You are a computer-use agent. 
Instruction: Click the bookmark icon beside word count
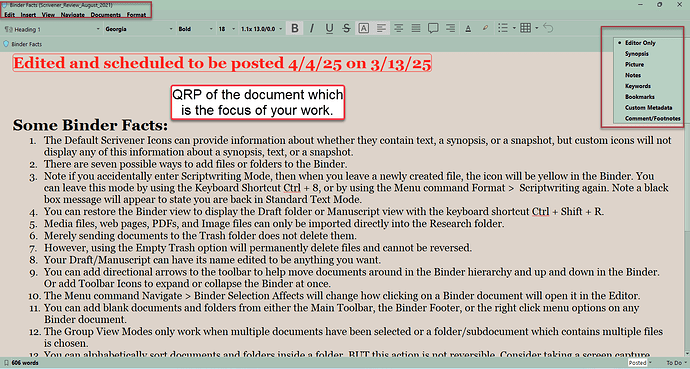point(6,363)
